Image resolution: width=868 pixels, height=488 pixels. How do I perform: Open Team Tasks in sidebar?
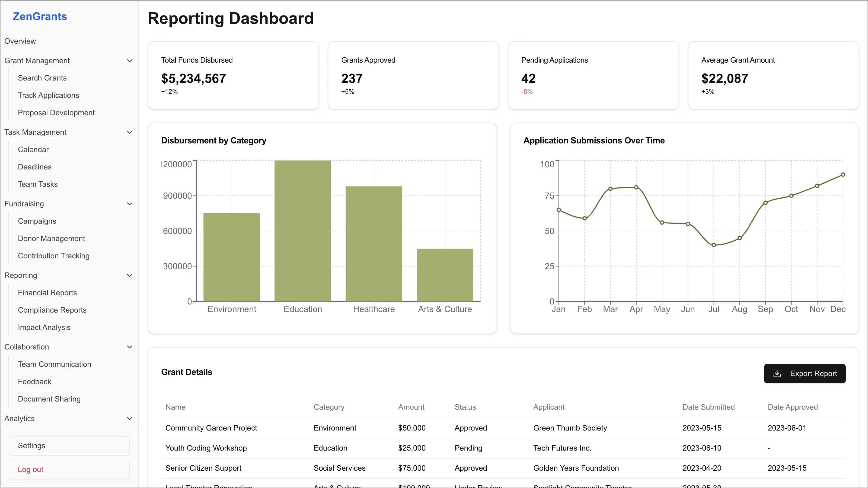38,184
